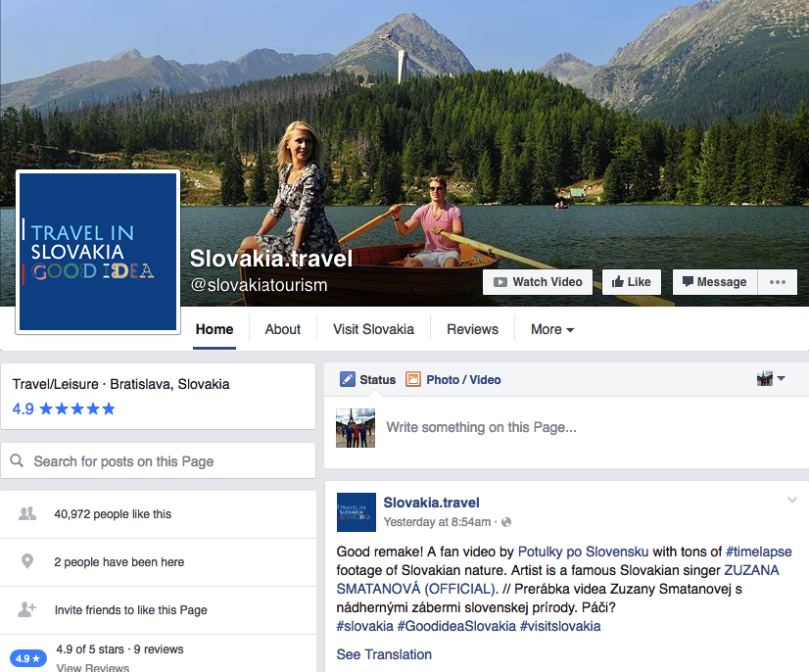This screenshot has height=672, width=809.
Task: Click the 4.9 five-star rating
Action: 64,408
